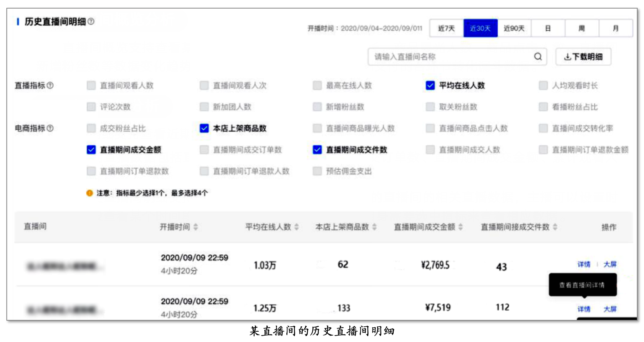
Task: Click the 直播间 column header
Action: click(x=35, y=227)
